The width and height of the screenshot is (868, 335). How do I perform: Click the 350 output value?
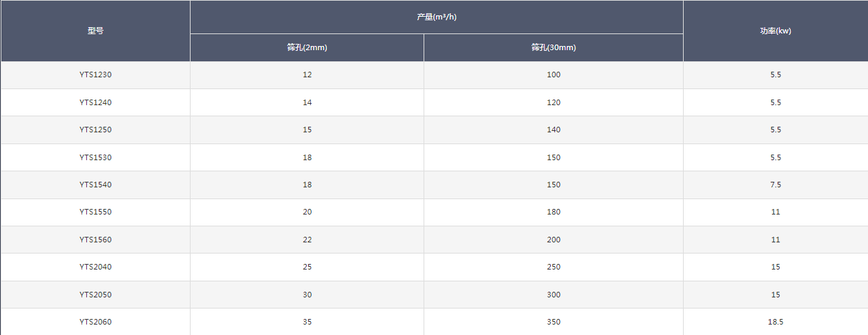553,322
